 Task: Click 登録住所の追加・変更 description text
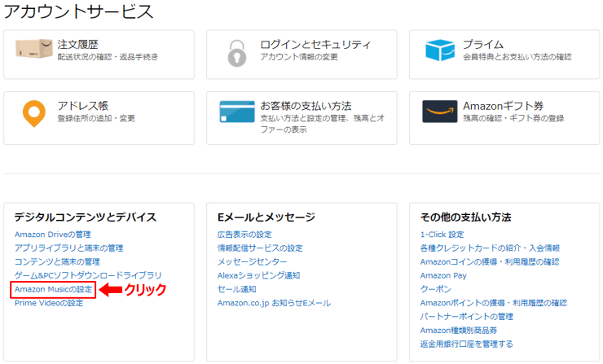tap(96, 118)
